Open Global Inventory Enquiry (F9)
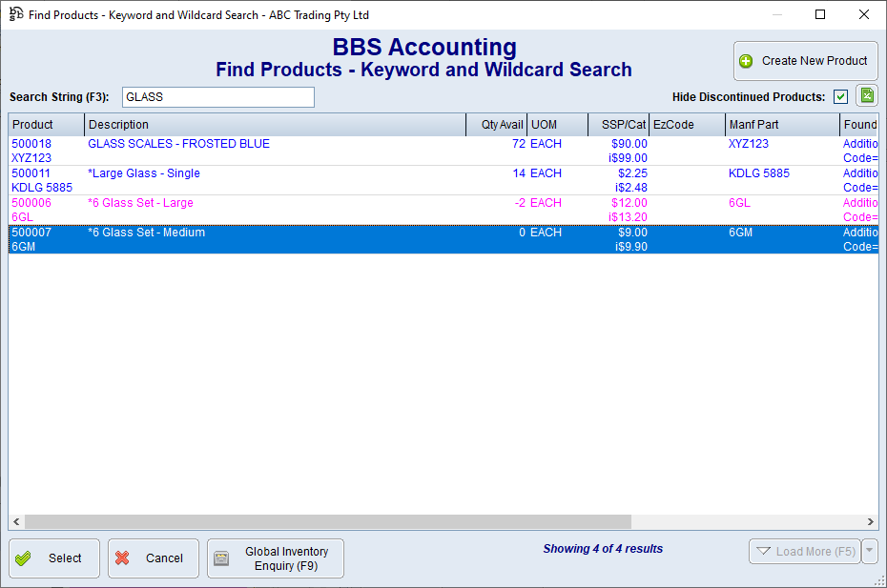 [275, 558]
